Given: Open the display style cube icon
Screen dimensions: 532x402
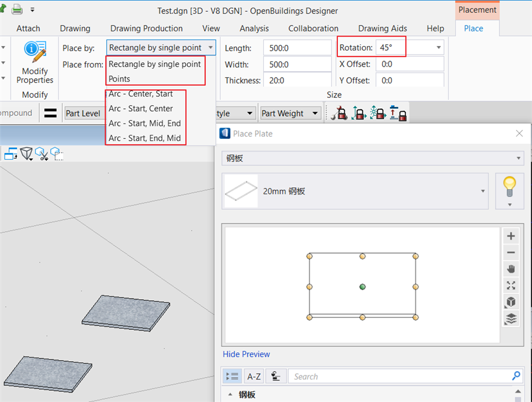Looking at the screenshot, I should pos(26,154).
